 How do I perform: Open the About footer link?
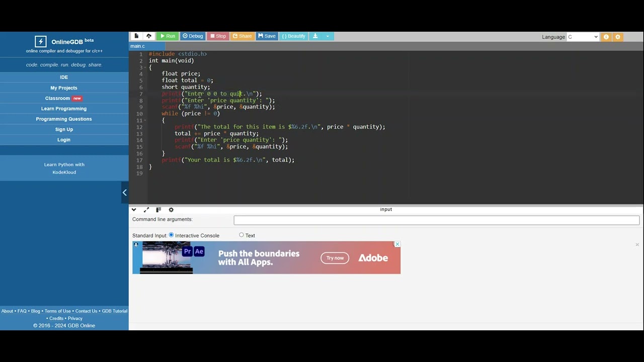coord(7,311)
